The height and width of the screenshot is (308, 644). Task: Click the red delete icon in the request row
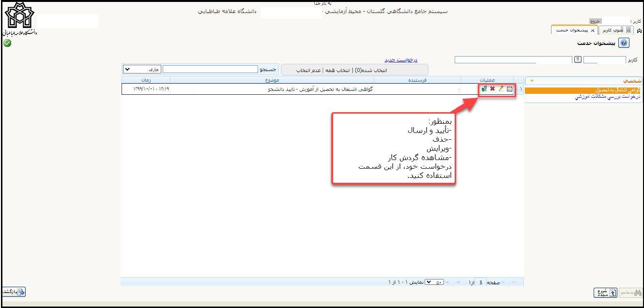(x=492, y=89)
